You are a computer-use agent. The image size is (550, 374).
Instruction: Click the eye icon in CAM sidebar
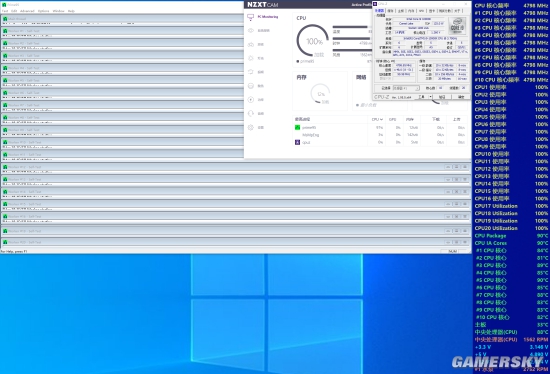click(x=251, y=31)
